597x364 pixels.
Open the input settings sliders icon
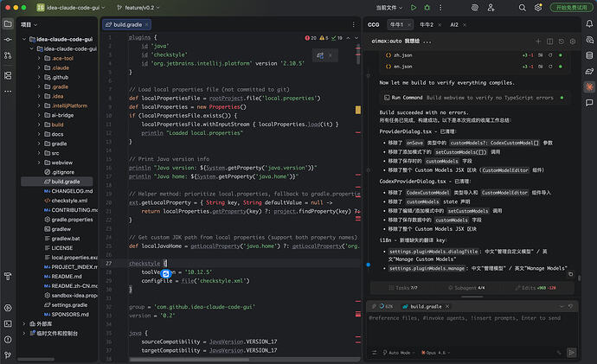(x=375, y=353)
